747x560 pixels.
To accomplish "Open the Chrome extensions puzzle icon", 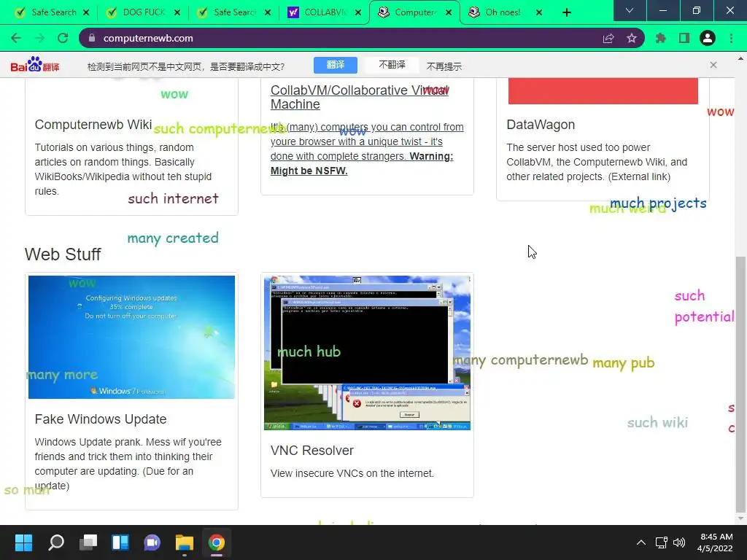I will pyautogui.click(x=661, y=38).
